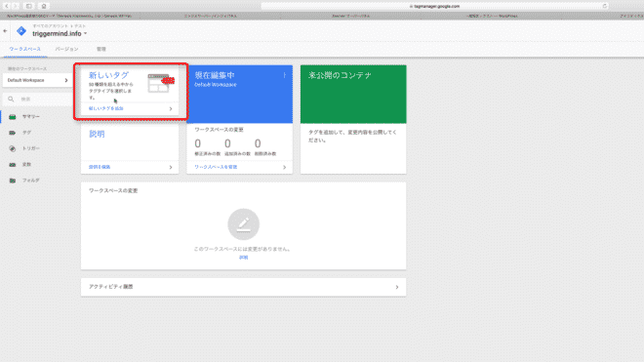Click the 新しいタグ card heading
Image resolution: width=644 pixels, height=362 pixels.
click(x=109, y=75)
